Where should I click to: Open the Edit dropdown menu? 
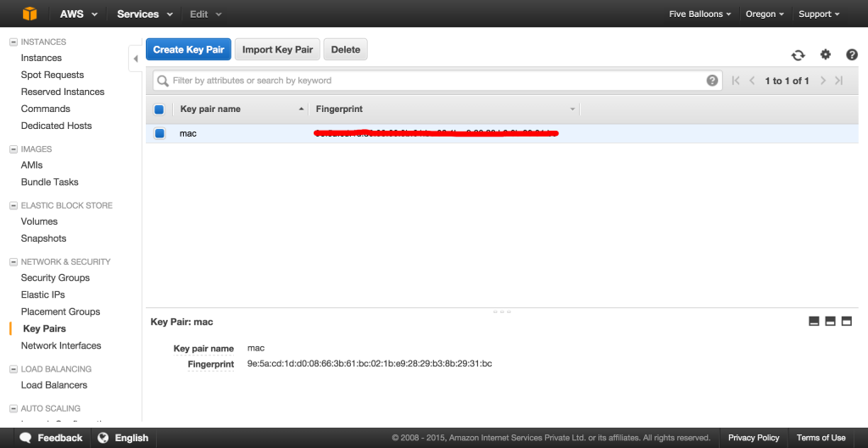point(205,14)
